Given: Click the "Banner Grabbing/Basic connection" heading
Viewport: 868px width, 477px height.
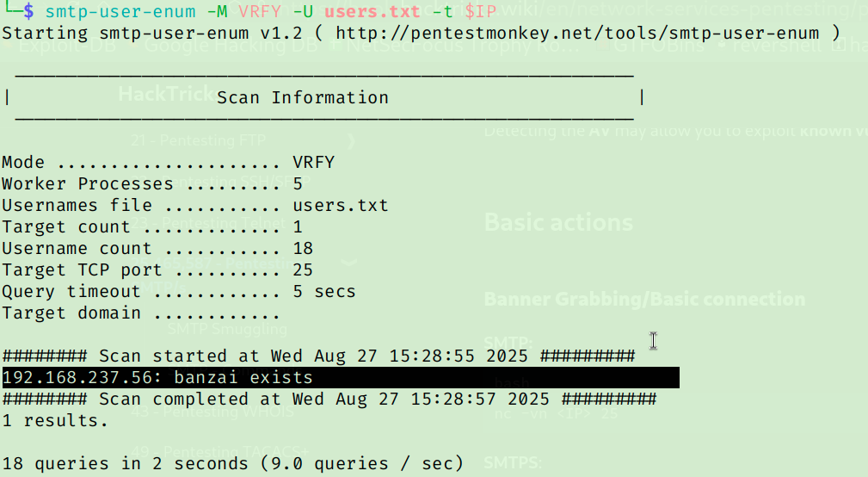Looking at the screenshot, I should tap(644, 299).
